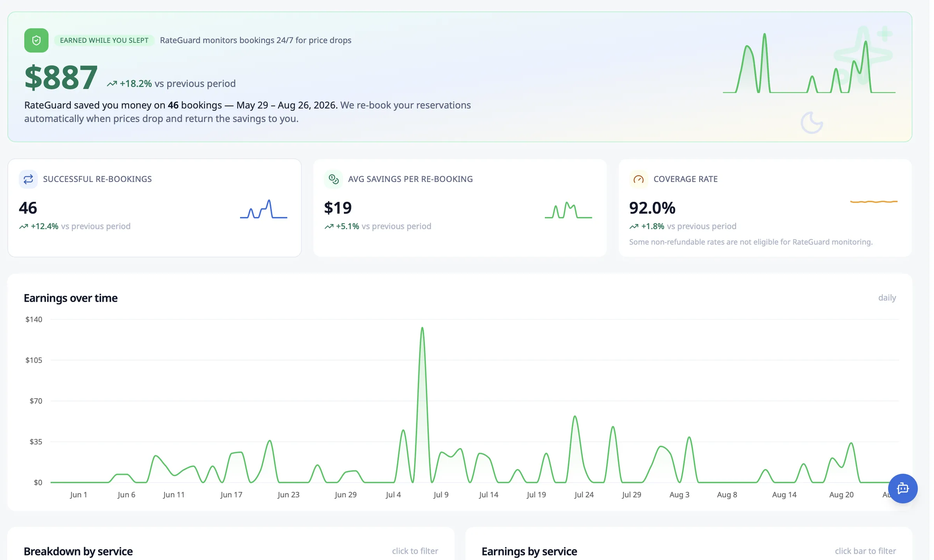Image resolution: width=934 pixels, height=560 pixels.
Task: Click the orange coverage rate sparkline
Action: (x=874, y=201)
